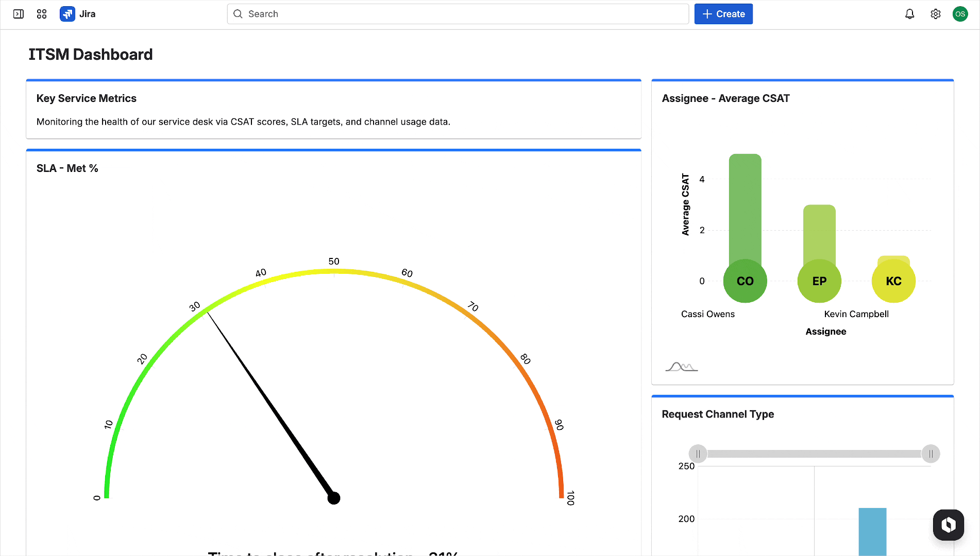Image resolution: width=980 pixels, height=556 pixels.
Task: Click the Assignee - Average CSAT title
Action: (x=725, y=98)
